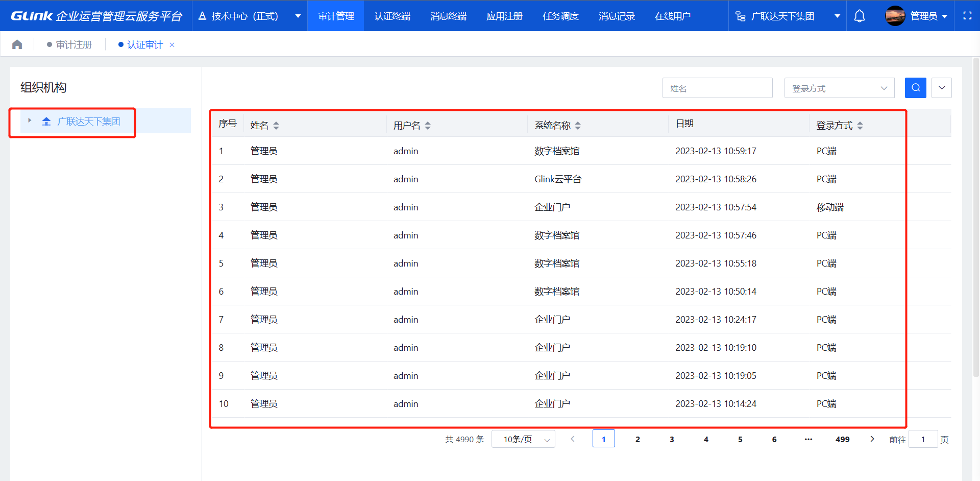
Task: Click the 日期 column header
Action: pos(684,124)
